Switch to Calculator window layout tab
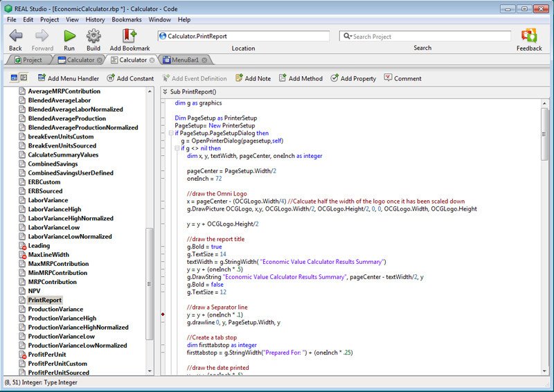 pyautogui.click(x=76, y=60)
